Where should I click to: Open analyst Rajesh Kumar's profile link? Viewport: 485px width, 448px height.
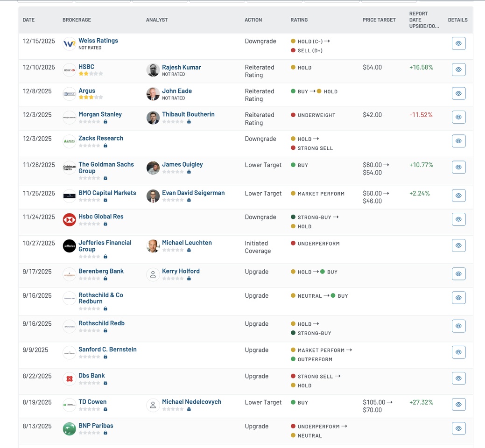(x=181, y=67)
